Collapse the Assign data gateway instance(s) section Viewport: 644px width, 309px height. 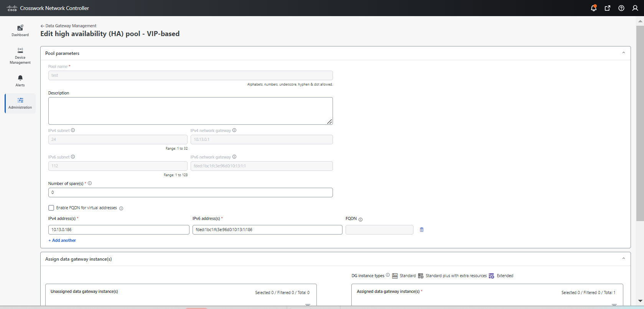click(x=624, y=259)
